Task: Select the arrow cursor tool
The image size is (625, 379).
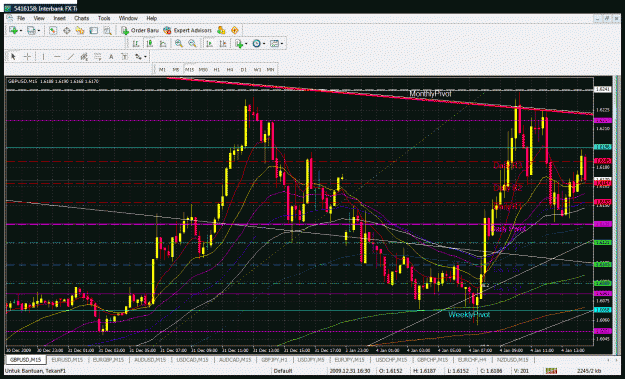Action: (13, 57)
